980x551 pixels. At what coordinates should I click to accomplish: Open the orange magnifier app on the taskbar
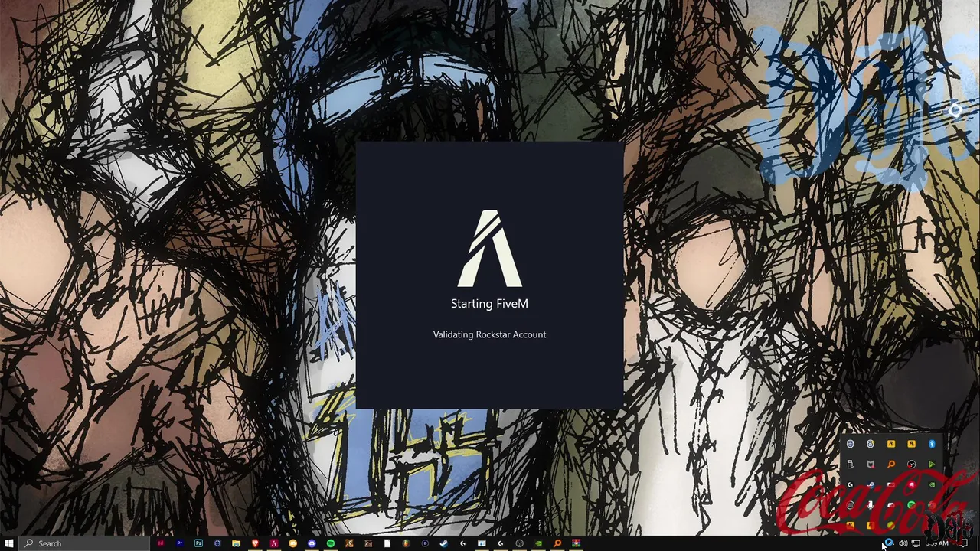click(557, 543)
